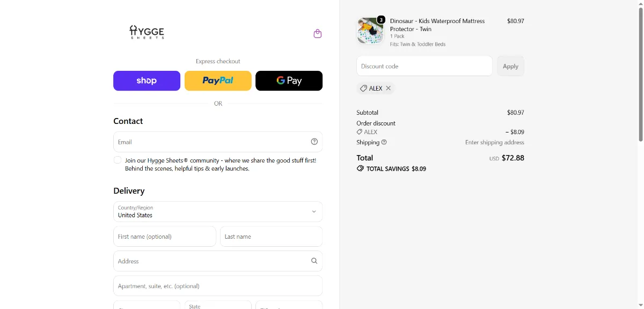Focus the First name (optional) field
This screenshot has width=644, height=309.
(x=165, y=236)
